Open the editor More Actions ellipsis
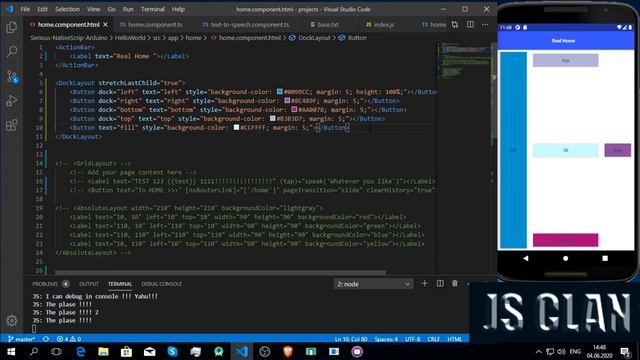The width and height of the screenshot is (640, 360). [485, 24]
